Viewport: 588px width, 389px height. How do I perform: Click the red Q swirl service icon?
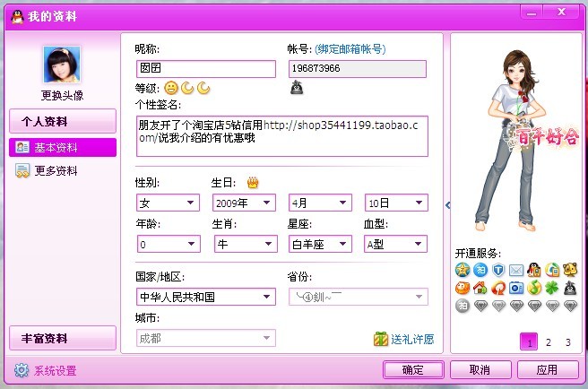point(498,288)
